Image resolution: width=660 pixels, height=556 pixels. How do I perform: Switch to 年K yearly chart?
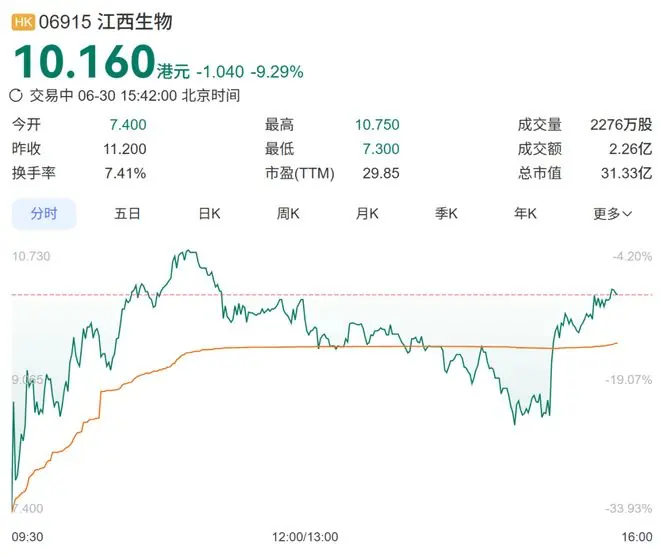point(525,213)
